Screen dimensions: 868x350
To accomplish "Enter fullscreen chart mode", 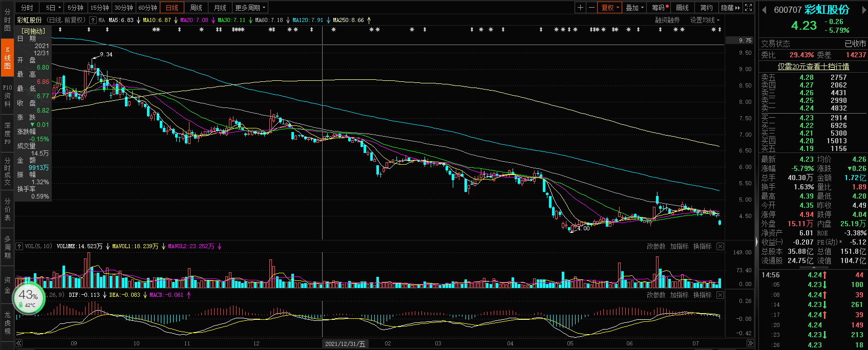I will 748,8.
